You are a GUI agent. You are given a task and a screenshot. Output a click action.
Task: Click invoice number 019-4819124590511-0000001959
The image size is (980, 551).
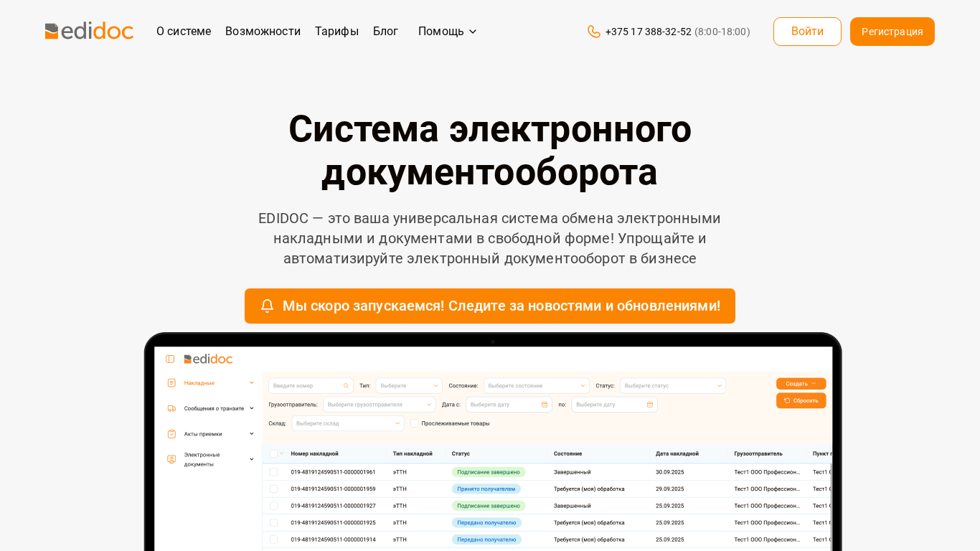333,489
